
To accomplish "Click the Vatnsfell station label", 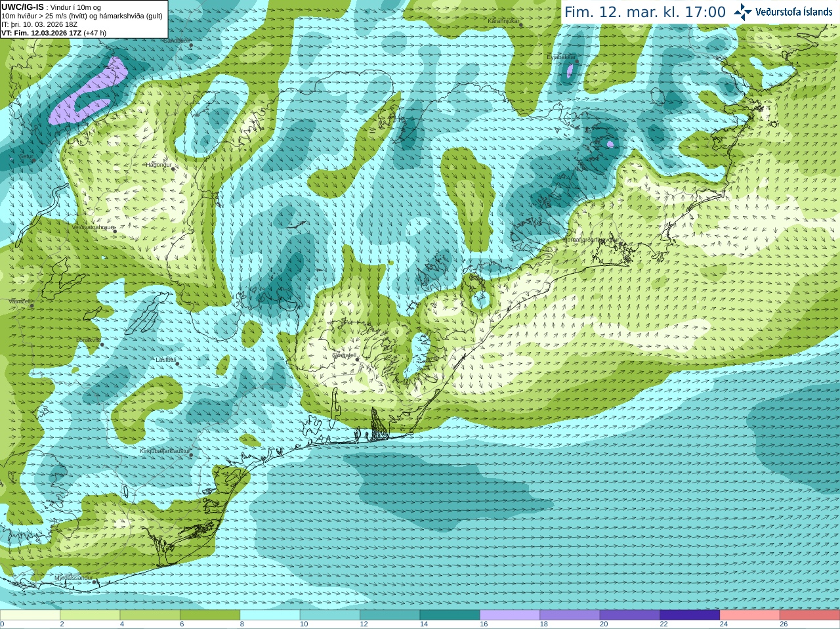I will pos(20,301).
